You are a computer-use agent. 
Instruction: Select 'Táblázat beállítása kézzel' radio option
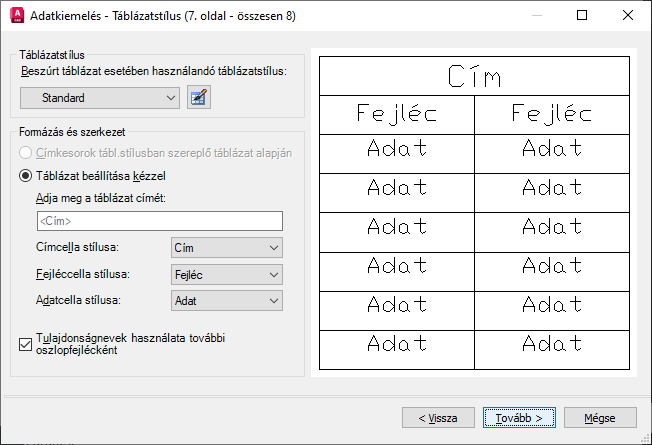[27, 175]
